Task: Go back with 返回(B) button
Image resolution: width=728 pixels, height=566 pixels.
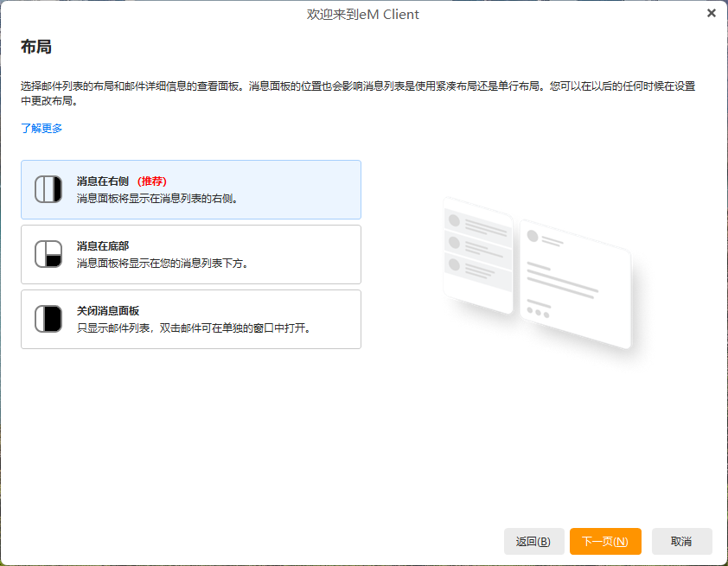Action: point(534,542)
